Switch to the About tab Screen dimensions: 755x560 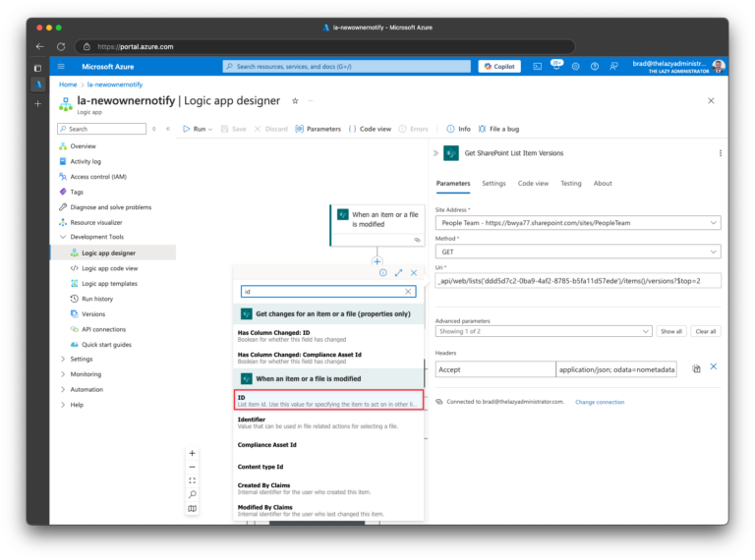603,184
